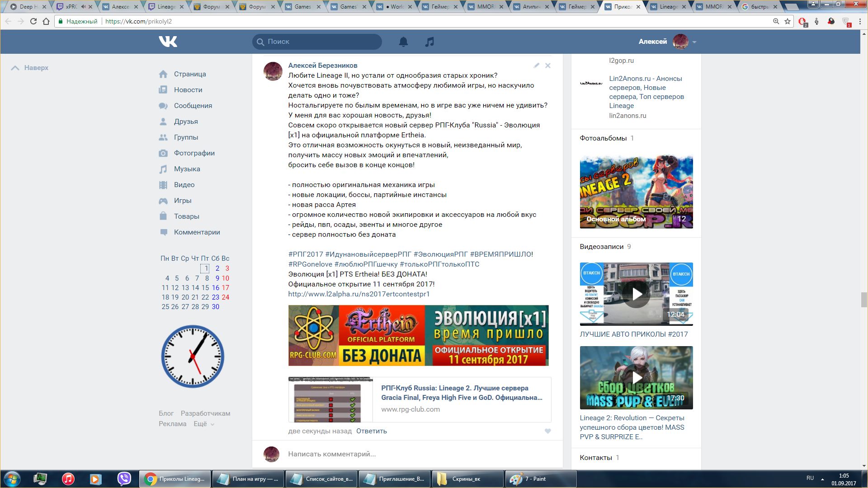Open 7 - Paint taskbar window
The height and width of the screenshot is (488, 868).
coord(540,479)
